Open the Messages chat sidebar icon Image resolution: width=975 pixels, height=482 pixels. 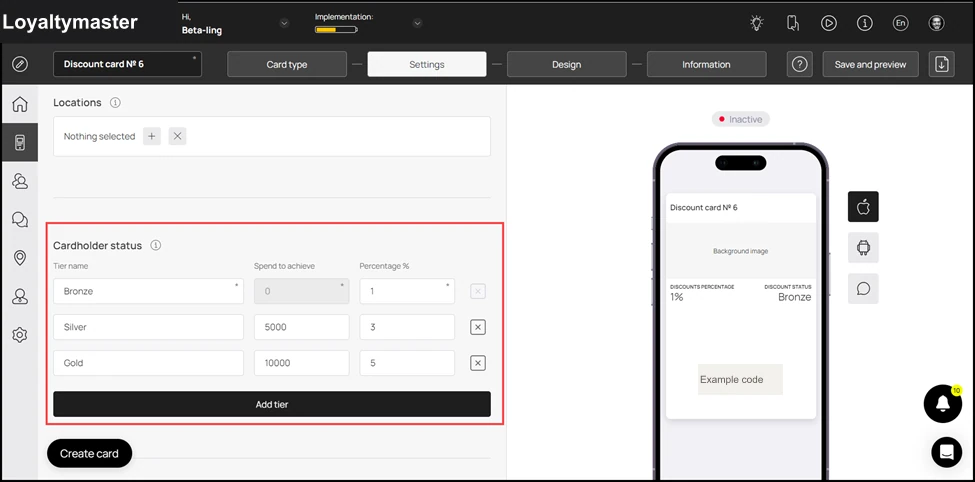20,220
